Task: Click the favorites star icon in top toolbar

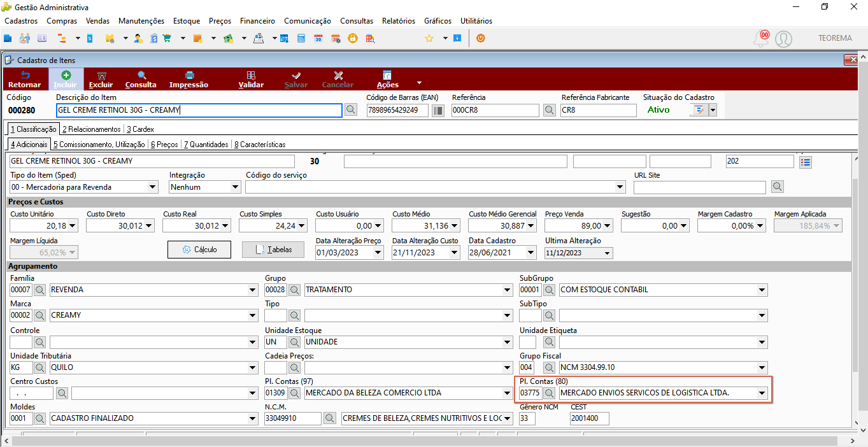Action: [429, 38]
